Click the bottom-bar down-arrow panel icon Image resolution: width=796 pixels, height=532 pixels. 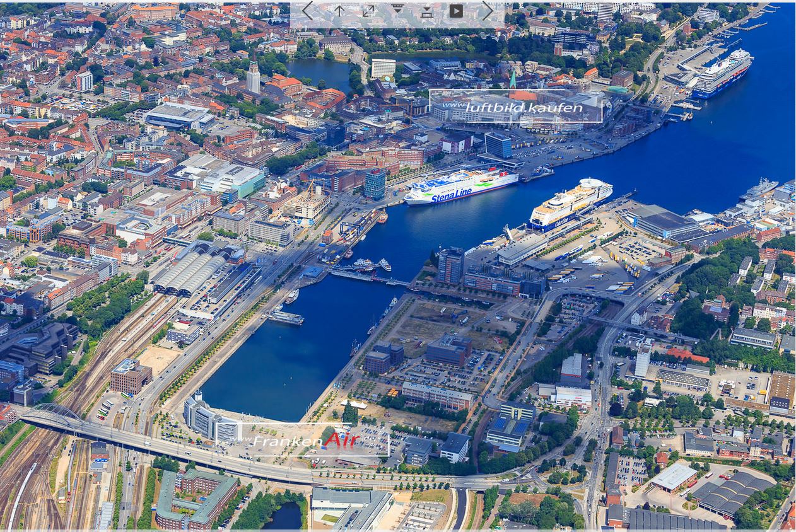(x=427, y=11)
